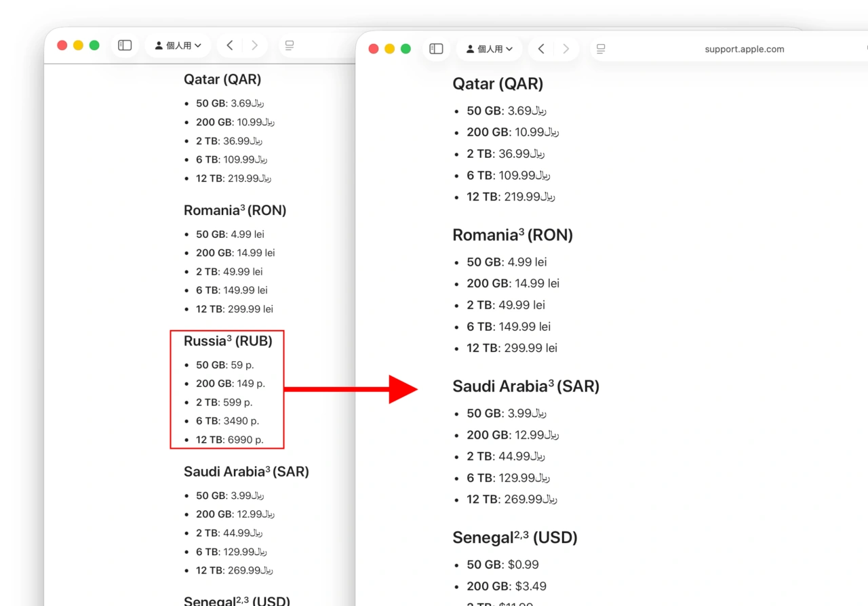Click the back arrow in the background window
This screenshot has width=868, height=606.
pos(230,45)
